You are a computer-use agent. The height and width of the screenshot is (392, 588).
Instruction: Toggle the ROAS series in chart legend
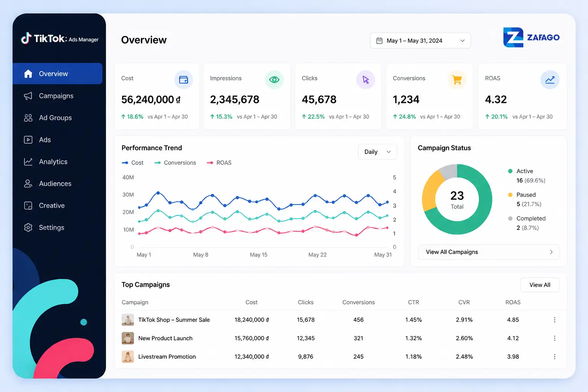click(219, 163)
